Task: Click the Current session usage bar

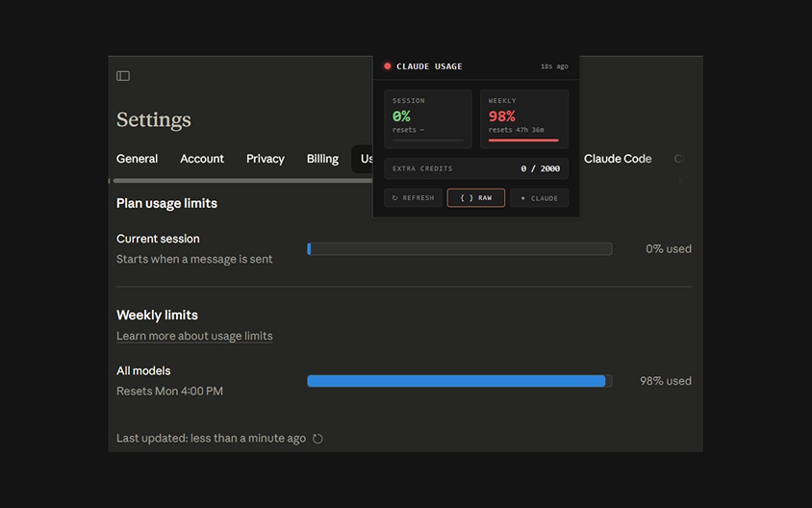Action: [x=459, y=249]
